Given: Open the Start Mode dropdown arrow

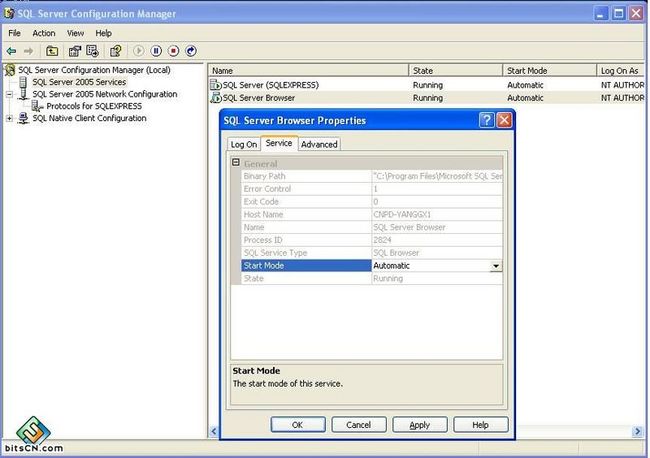Looking at the screenshot, I should coord(496,266).
